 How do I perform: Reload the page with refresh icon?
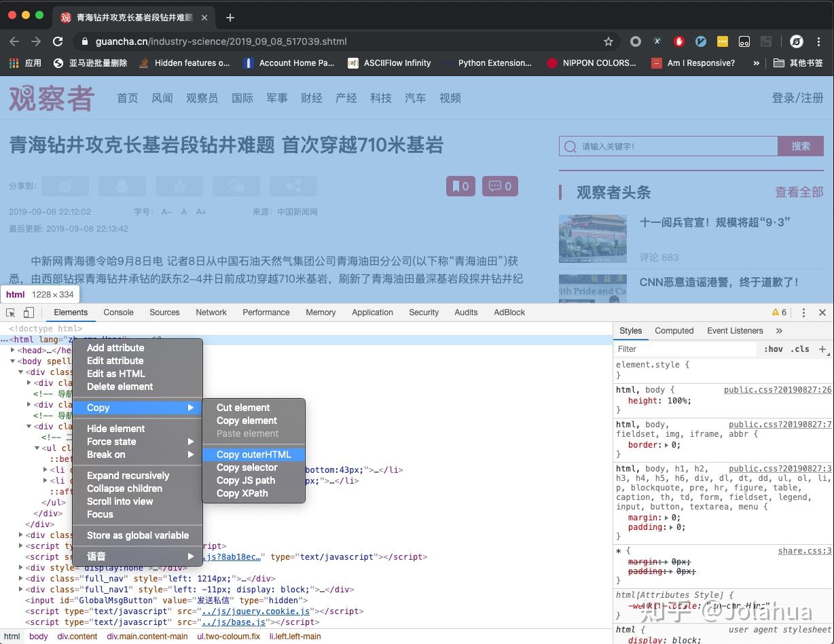click(x=58, y=41)
